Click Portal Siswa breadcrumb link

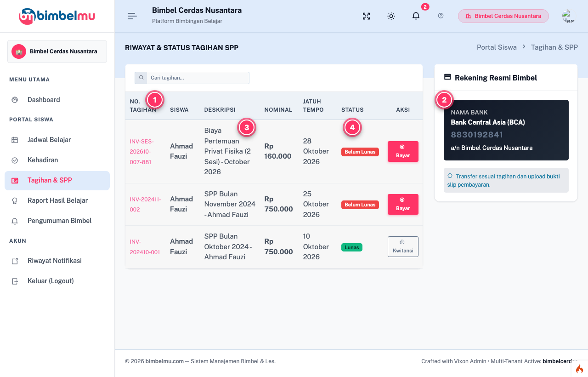pos(497,47)
